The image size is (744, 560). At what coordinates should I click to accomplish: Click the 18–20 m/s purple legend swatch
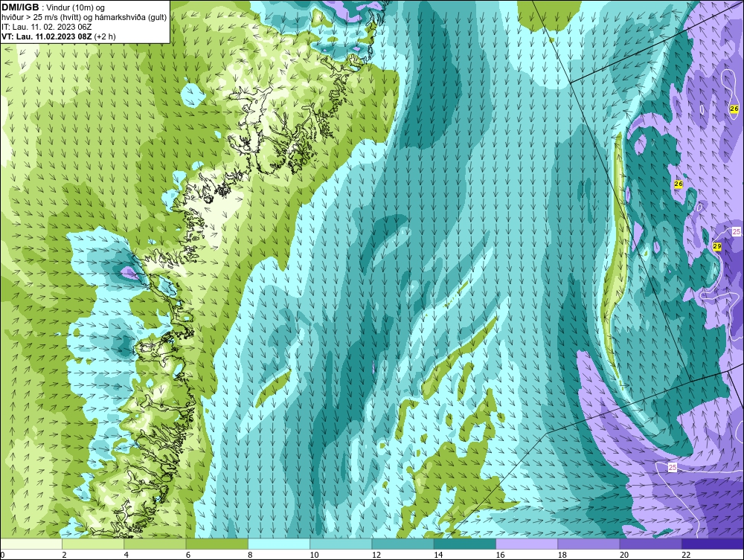click(589, 544)
